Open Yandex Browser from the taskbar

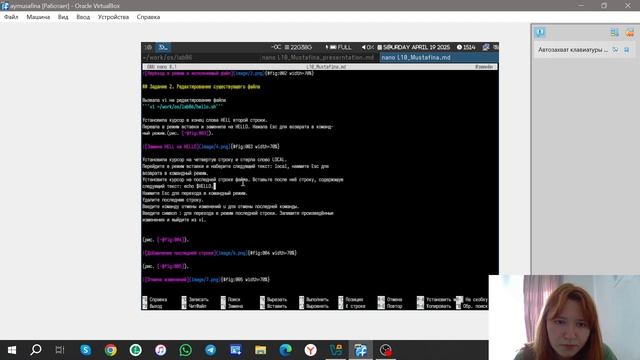pos(311,350)
